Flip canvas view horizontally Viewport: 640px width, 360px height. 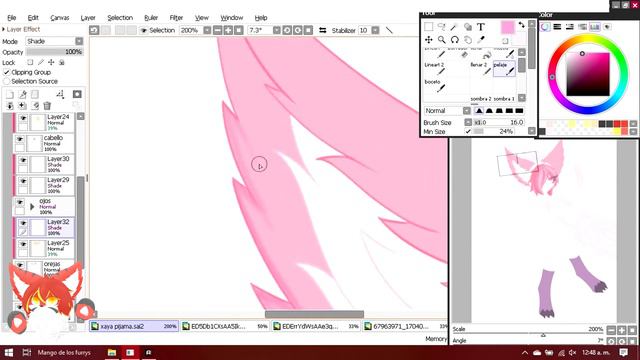tap(322, 30)
